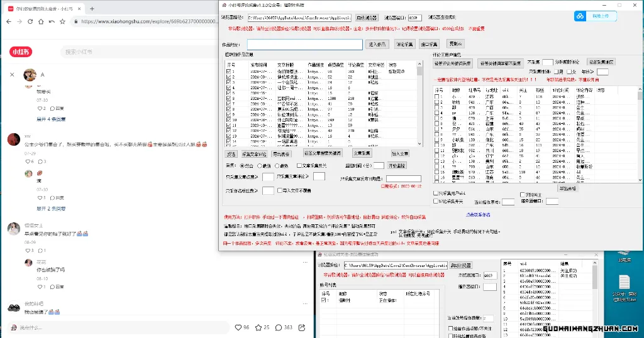
Task: Like the comment by xw with 6 likes
Action: [x=28, y=161]
